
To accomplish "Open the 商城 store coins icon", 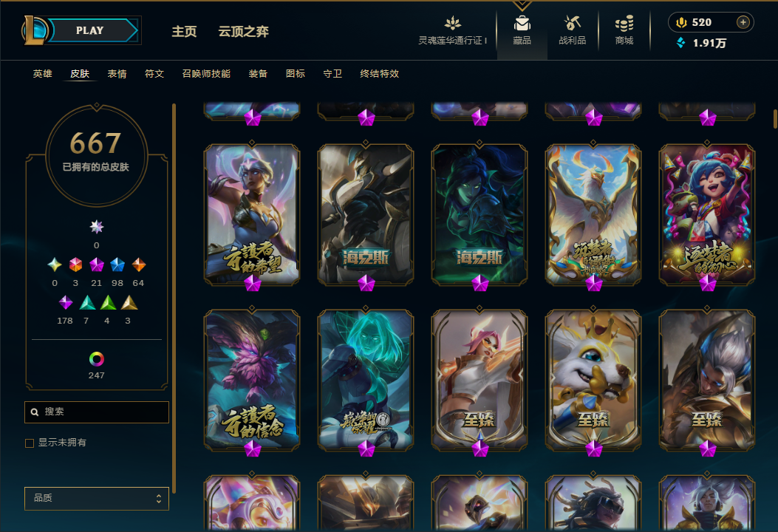I will (624, 24).
